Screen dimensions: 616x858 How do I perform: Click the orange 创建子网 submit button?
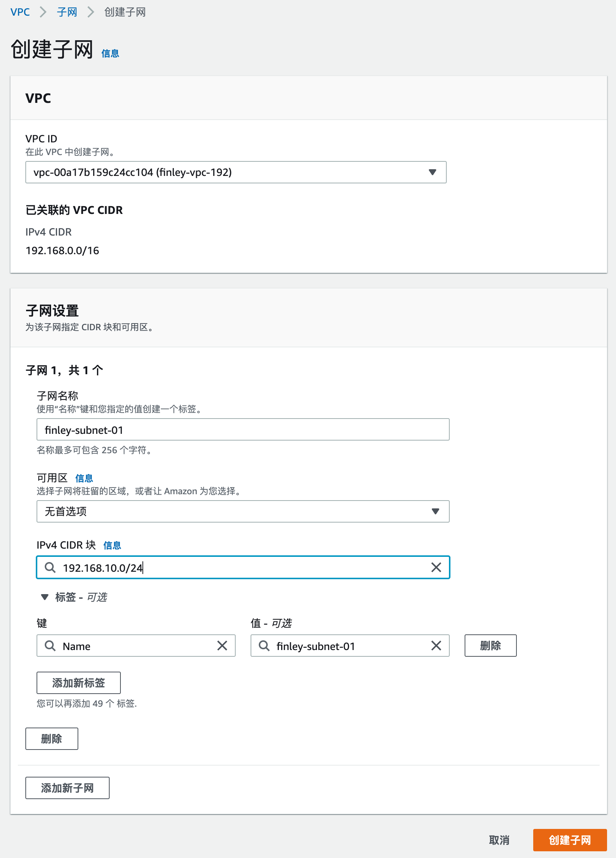pos(570,840)
